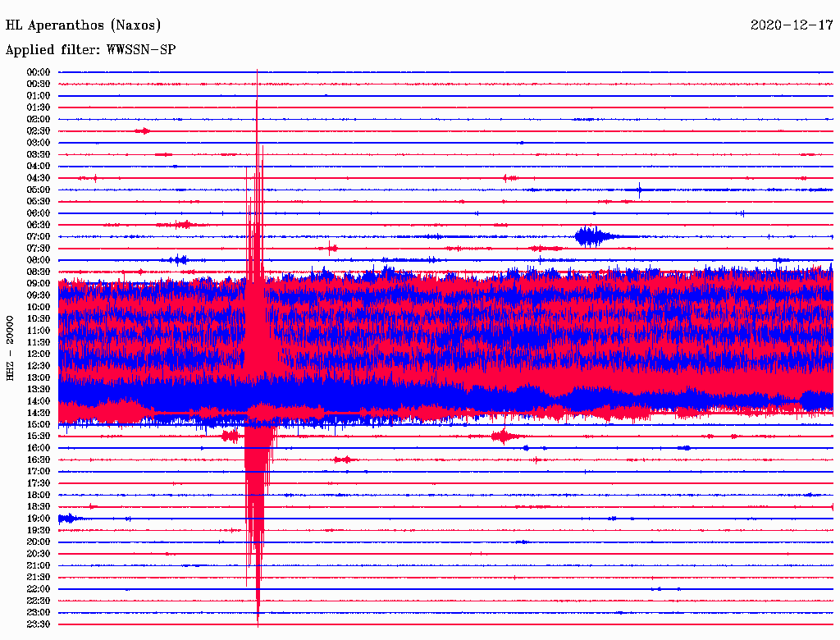Select the 19:30 time label
The width and height of the screenshot is (840, 640).
click(x=39, y=530)
